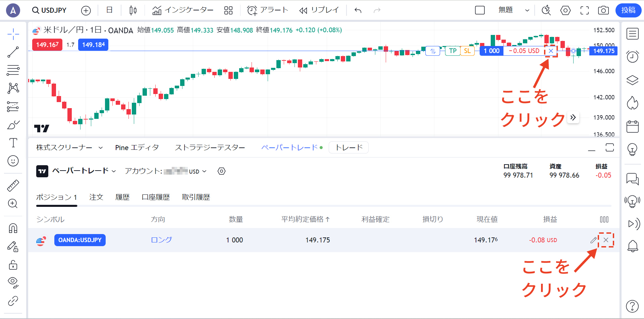The width and height of the screenshot is (644, 319).
Task: Sort by 平均約定価格 column header
Action: point(306,220)
